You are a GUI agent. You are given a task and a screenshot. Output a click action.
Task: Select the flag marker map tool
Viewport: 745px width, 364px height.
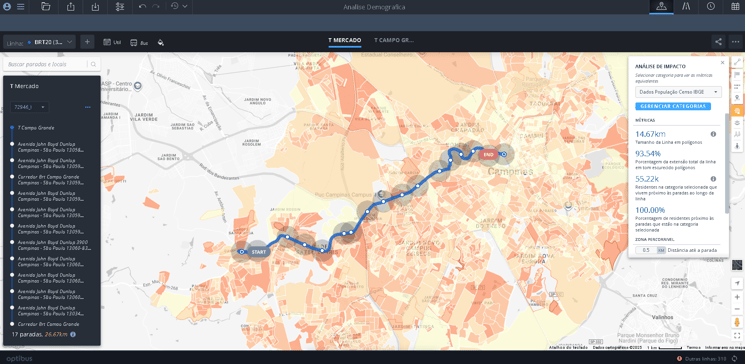(x=737, y=75)
